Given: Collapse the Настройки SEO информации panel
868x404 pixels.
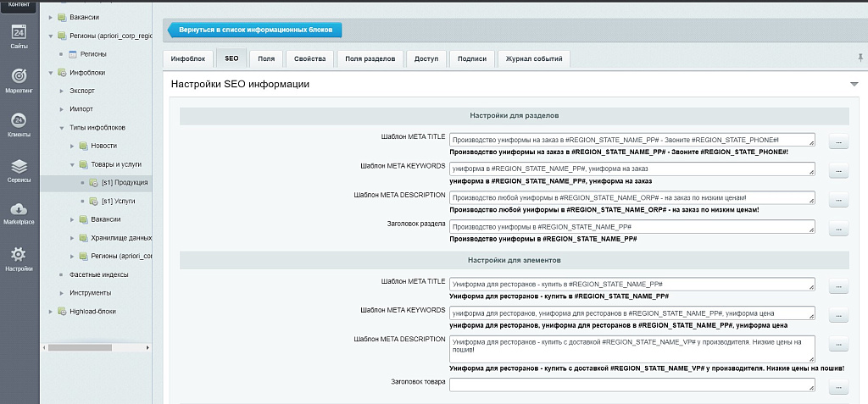Looking at the screenshot, I should [854, 85].
